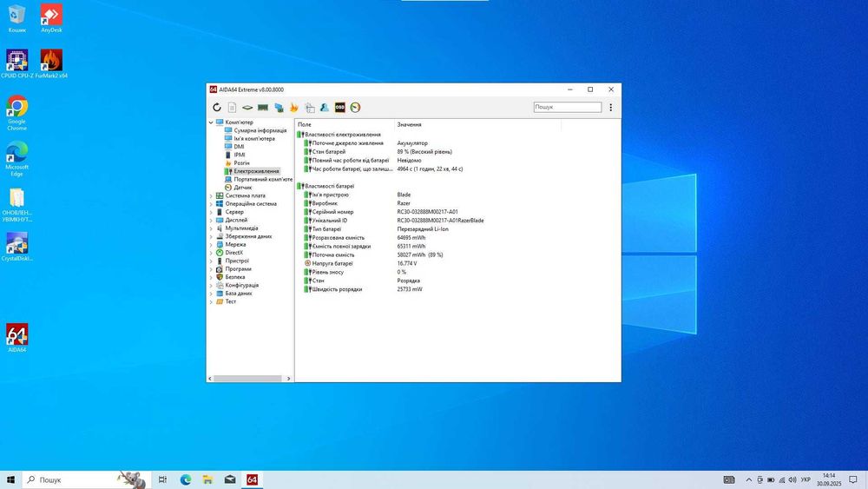This screenshot has height=489, width=868.
Task: Launch the memory benchmark RAM chip icon
Action: click(x=262, y=108)
